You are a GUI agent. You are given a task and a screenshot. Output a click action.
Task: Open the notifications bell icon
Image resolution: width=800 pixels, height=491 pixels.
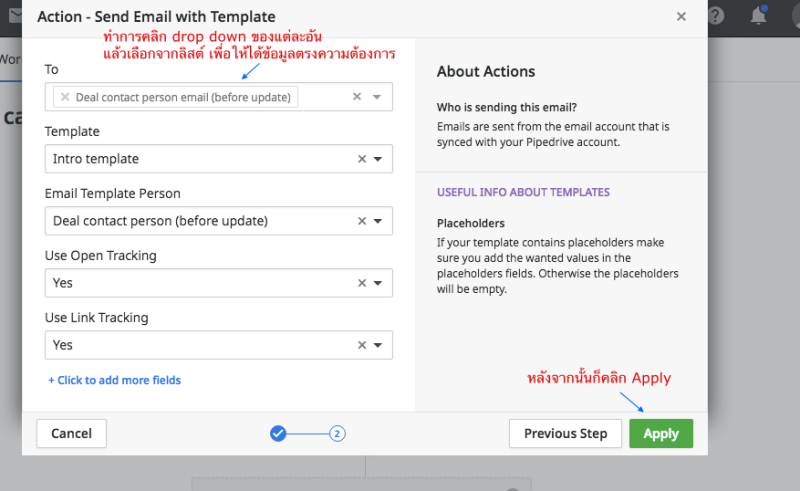tap(759, 15)
